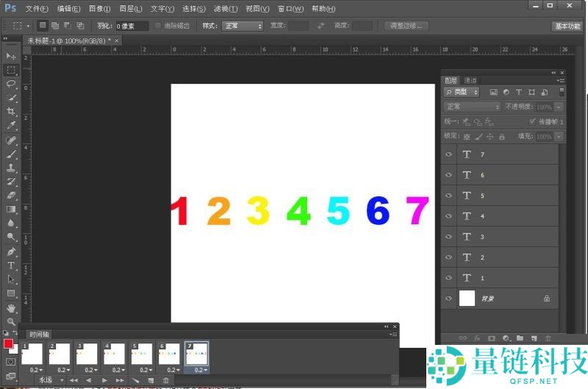Viewport: 588px width, 389px height.
Task: Select frame 3 in the timeline
Action: (86, 354)
